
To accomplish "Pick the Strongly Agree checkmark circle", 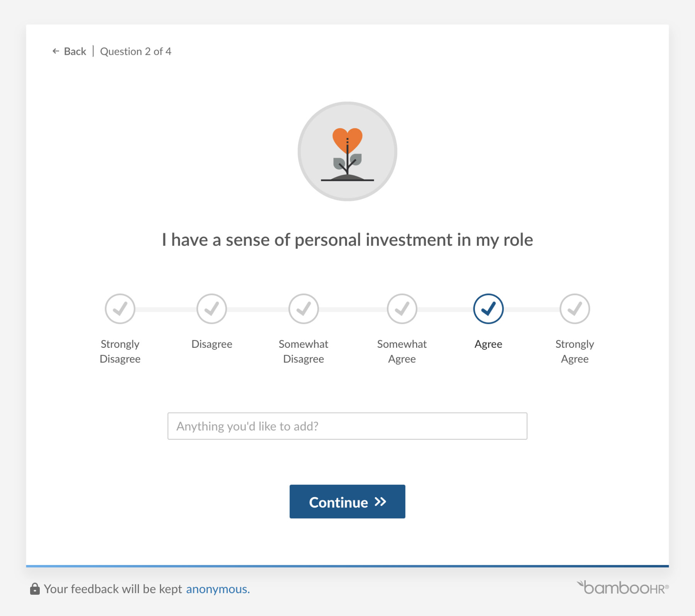I will click(x=575, y=309).
